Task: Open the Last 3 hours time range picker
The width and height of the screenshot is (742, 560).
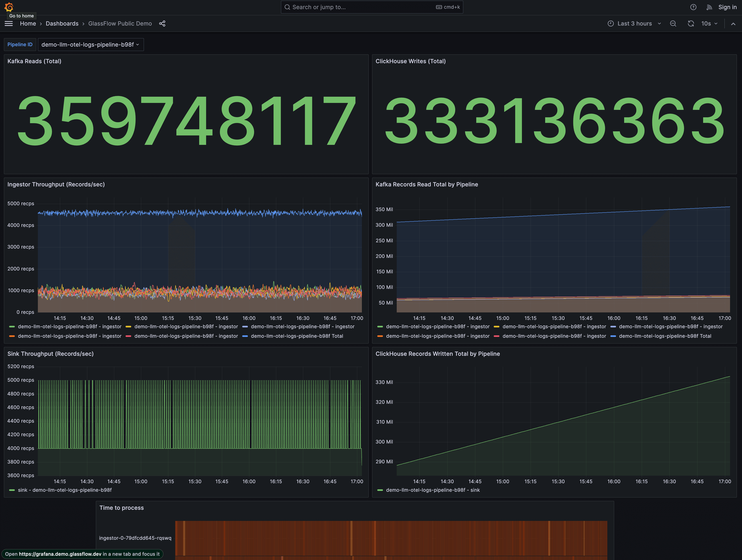Action: [635, 24]
